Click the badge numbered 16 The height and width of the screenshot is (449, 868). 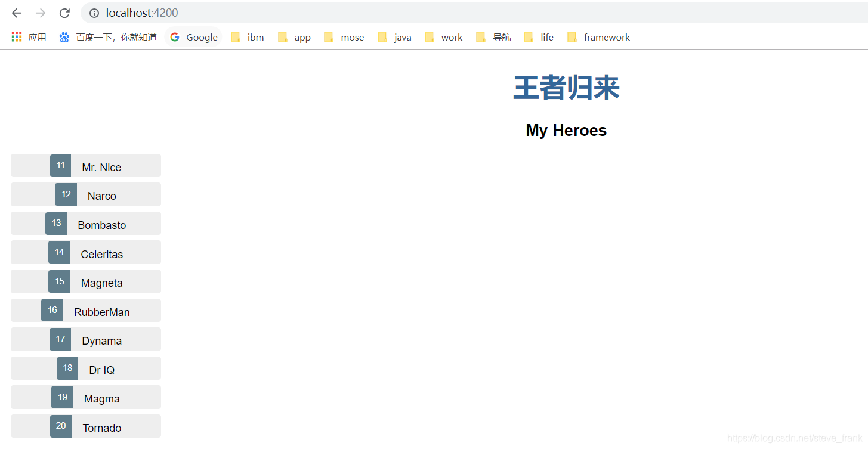(x=52, y=310)
